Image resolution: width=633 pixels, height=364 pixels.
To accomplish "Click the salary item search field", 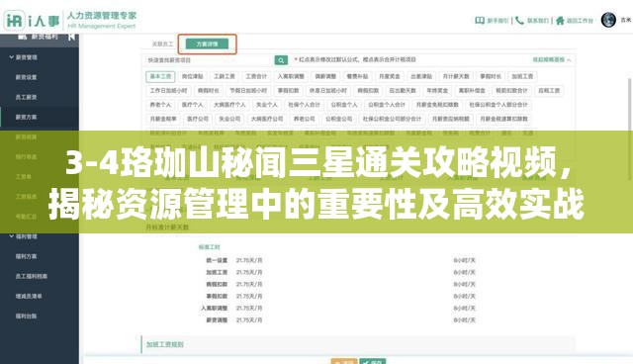I will point(209,60).
